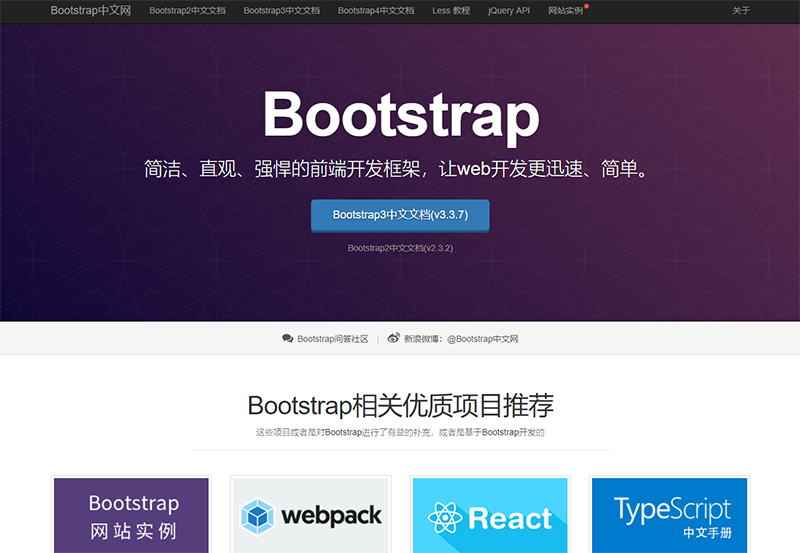Open the Bootstrap问答社区 link

pyautogui.click(x=333, y=339)
